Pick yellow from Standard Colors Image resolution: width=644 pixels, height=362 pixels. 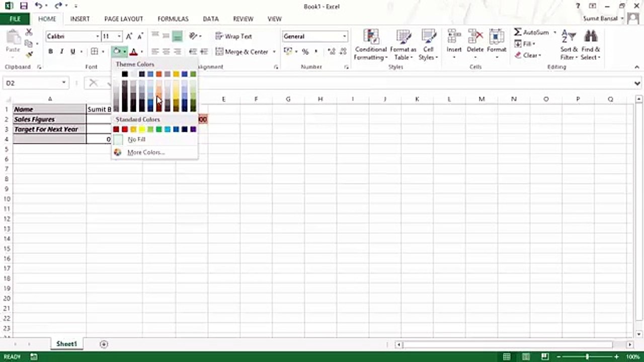coord(142,129)
